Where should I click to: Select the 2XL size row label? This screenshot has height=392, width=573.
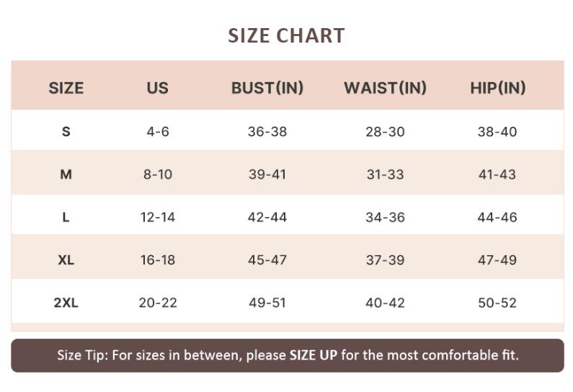click(66, 303)
